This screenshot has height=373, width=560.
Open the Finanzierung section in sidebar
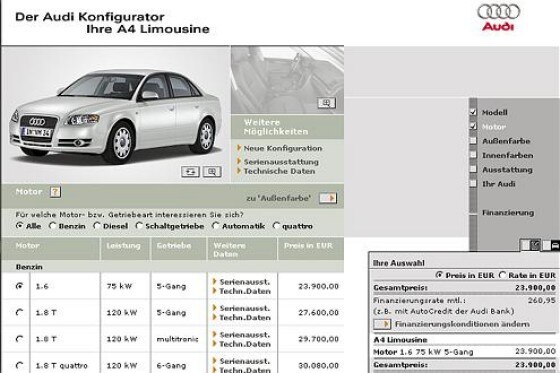(508, 213)
